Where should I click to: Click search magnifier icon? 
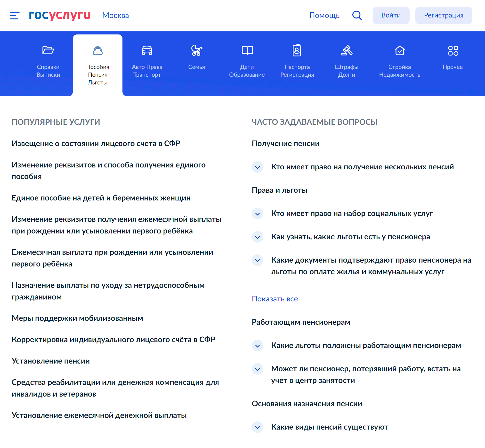pyautogui.click(x=357, y=15)
